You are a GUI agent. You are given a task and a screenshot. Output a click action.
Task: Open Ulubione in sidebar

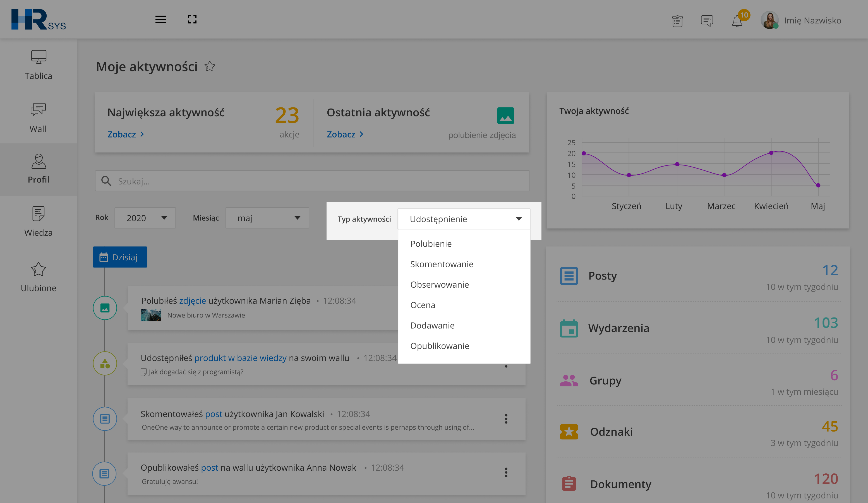click(39, 277)
